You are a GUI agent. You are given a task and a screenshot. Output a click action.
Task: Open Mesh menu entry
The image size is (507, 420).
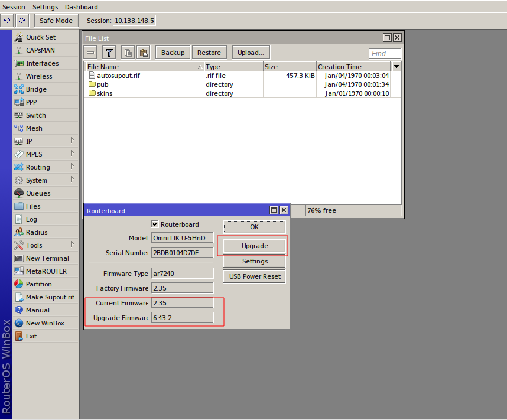(x=45, y=128)
